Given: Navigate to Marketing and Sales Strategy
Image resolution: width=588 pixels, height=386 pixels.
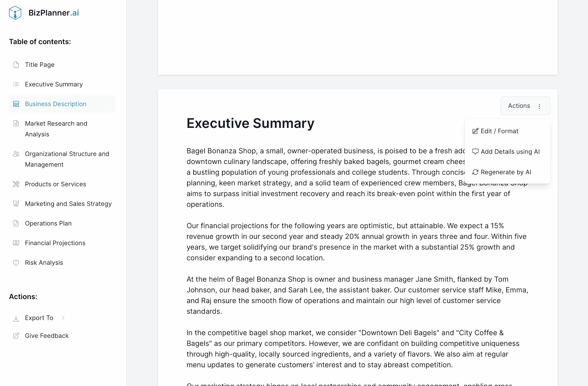Looking at the screenshot, I should (68, 204).
